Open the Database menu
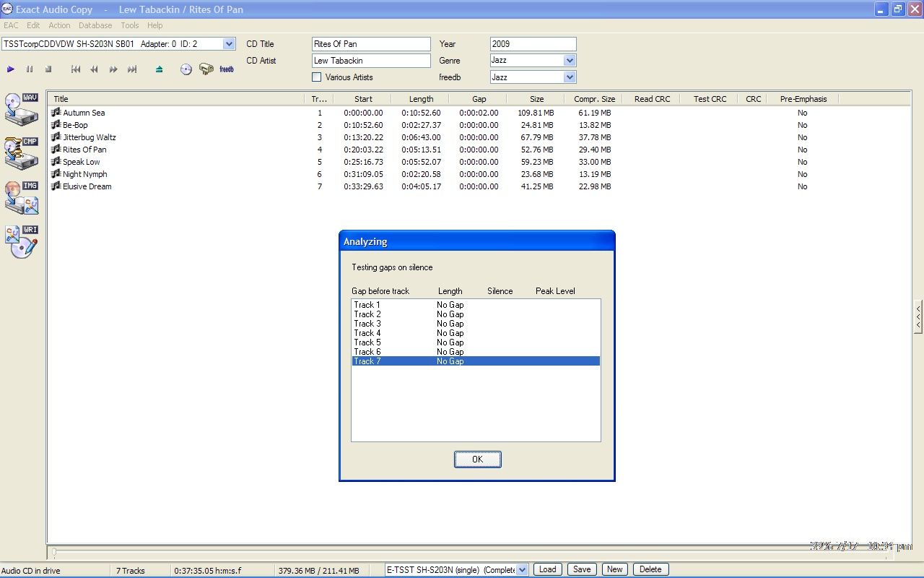Screen dimensions: 924x578 tap(95, 25)
